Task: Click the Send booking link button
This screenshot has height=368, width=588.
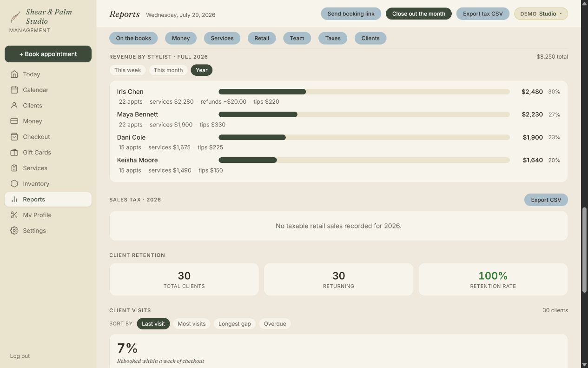Action: 351,14
